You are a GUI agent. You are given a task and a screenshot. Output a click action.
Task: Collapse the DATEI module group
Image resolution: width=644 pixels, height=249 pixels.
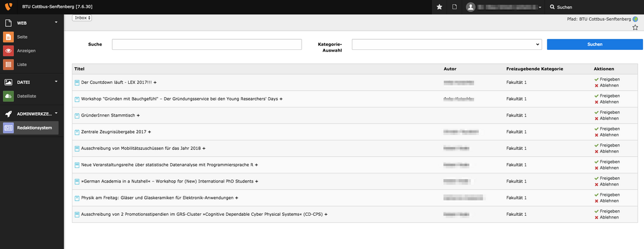tap(56, 82)
